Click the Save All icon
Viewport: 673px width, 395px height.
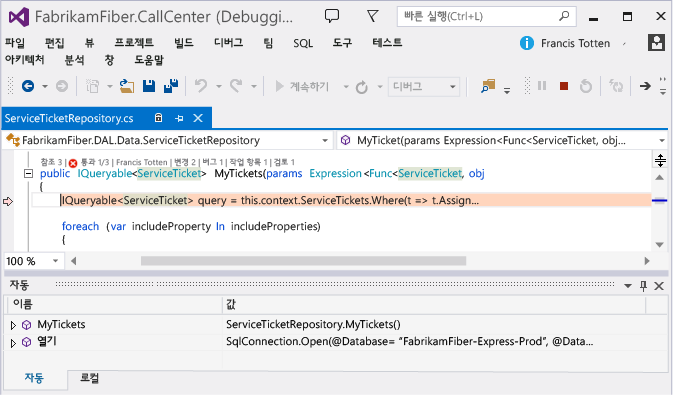pyautogui.click(x=171, y=86)
